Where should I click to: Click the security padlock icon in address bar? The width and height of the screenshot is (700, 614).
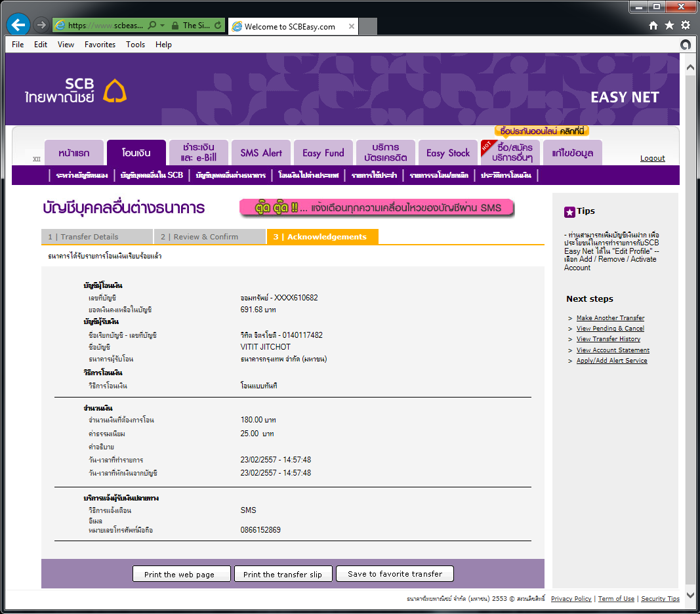(x=175, y=26)
